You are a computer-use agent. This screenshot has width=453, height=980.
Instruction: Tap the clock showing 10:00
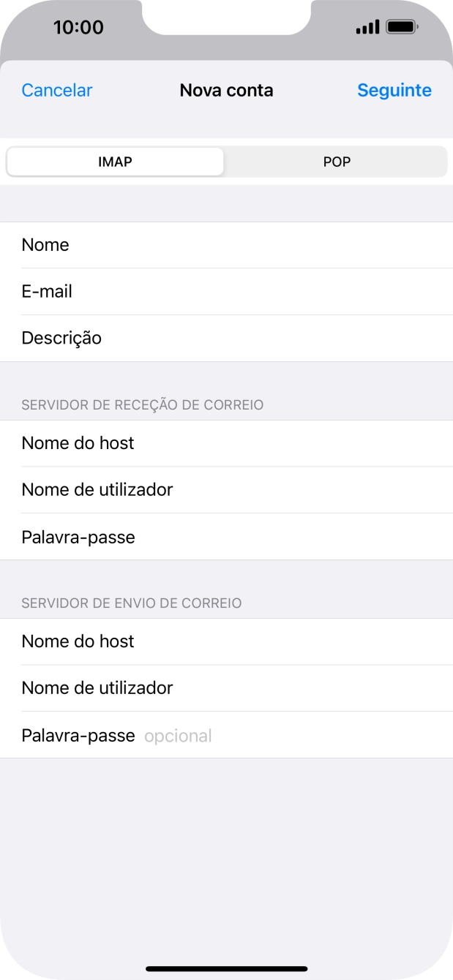point(72,27)
